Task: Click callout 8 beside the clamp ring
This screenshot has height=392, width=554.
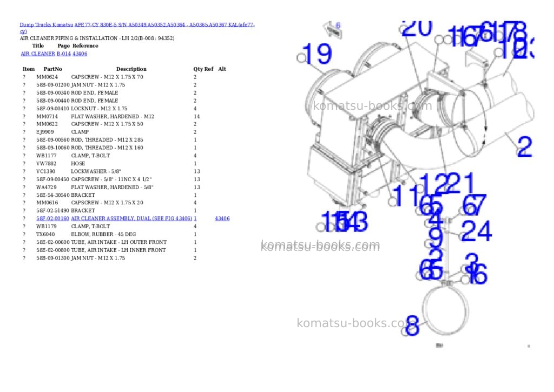Action: tap(413, 325)
